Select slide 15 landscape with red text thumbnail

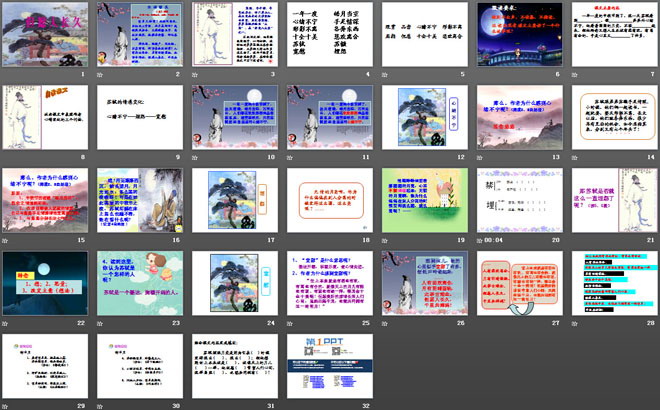point(45,200)
